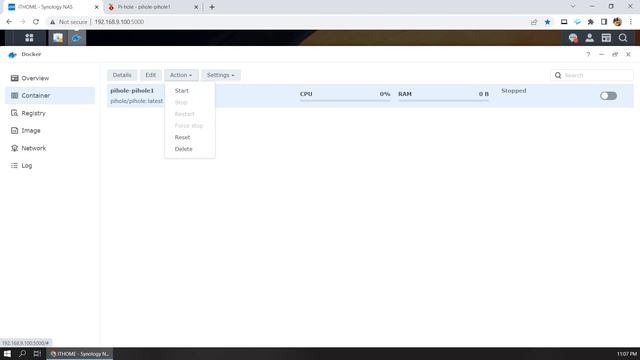Open Network in the sidebar

50,148
